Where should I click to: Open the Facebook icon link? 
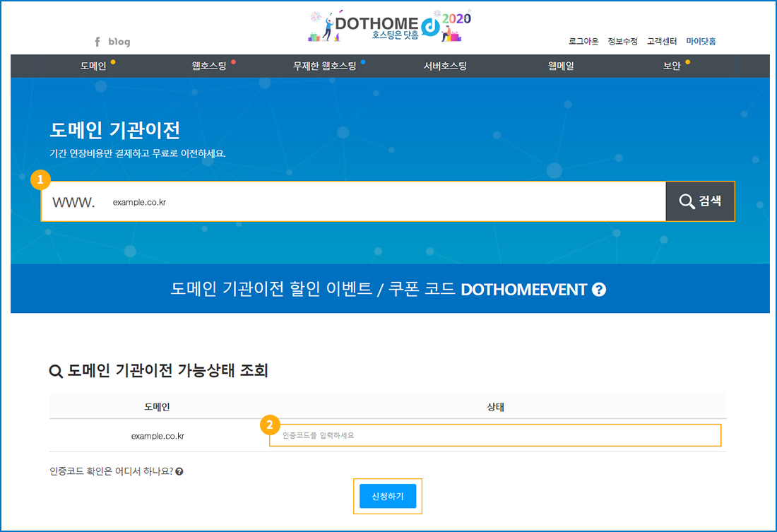(97, 42)
